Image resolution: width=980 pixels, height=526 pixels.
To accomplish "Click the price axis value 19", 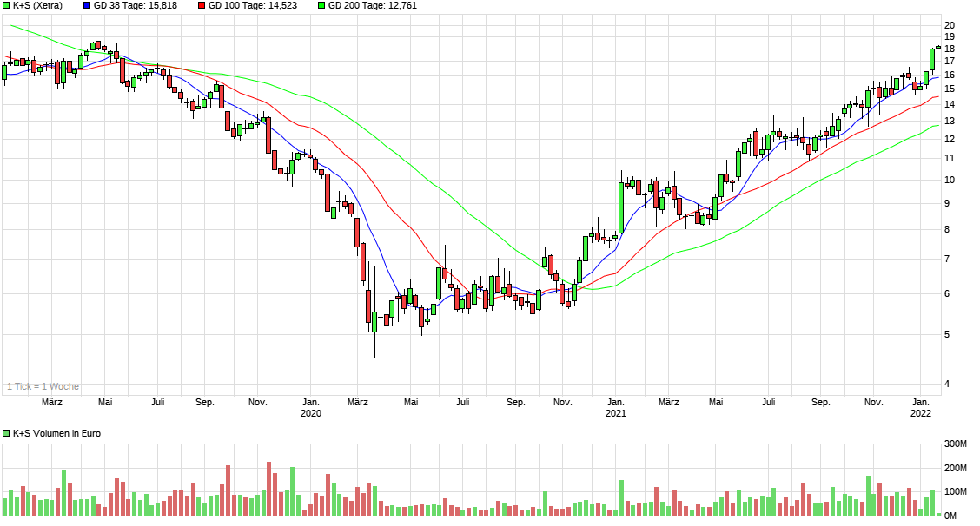I will tap(950, 36).
